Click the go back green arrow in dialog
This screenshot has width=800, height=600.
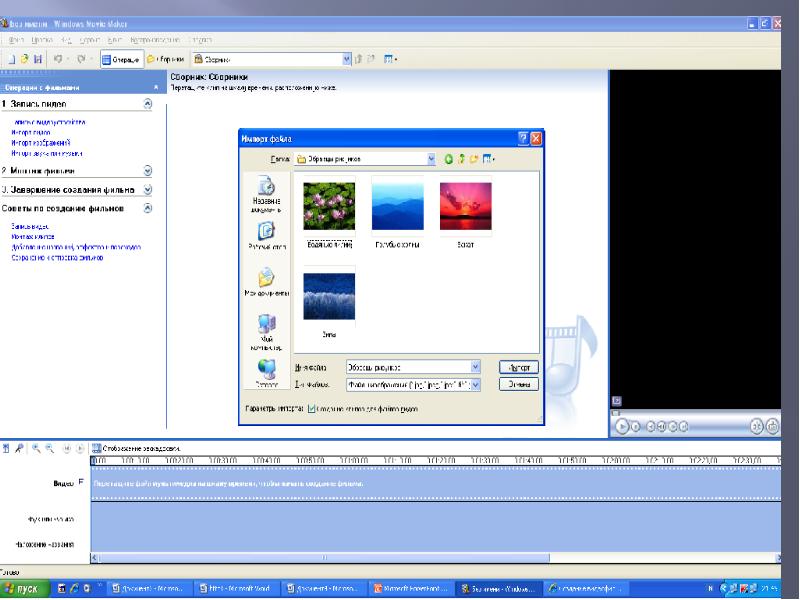448,159
